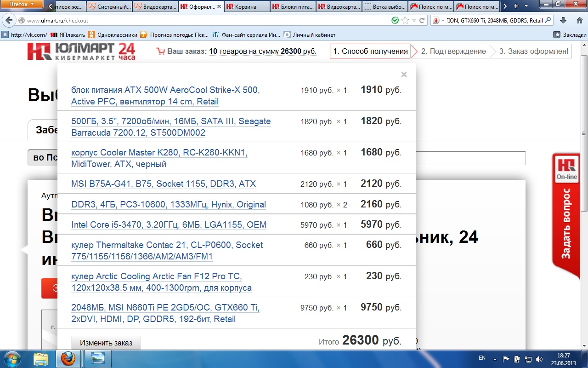This screenshot has width=588, height=368.
Task: Open the Прогноз погоды bookmark
Action: pyautogui.click(x=175, y=34)
